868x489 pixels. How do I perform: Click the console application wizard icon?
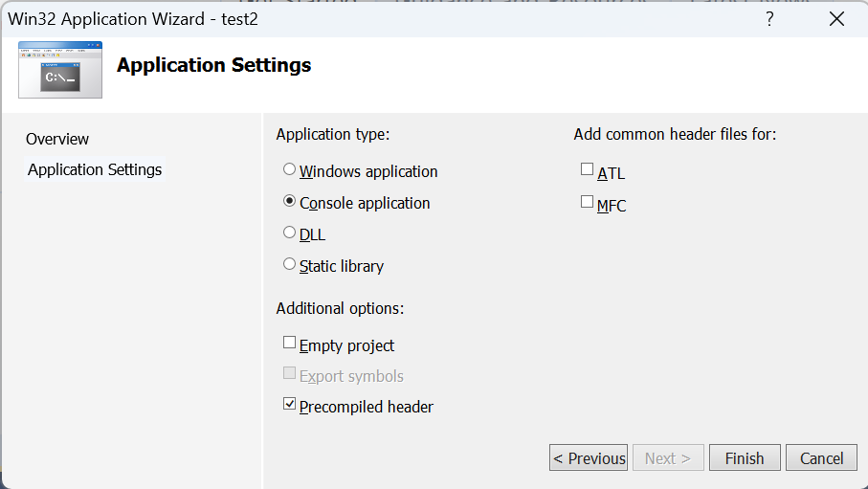click(x=60, y=70)
